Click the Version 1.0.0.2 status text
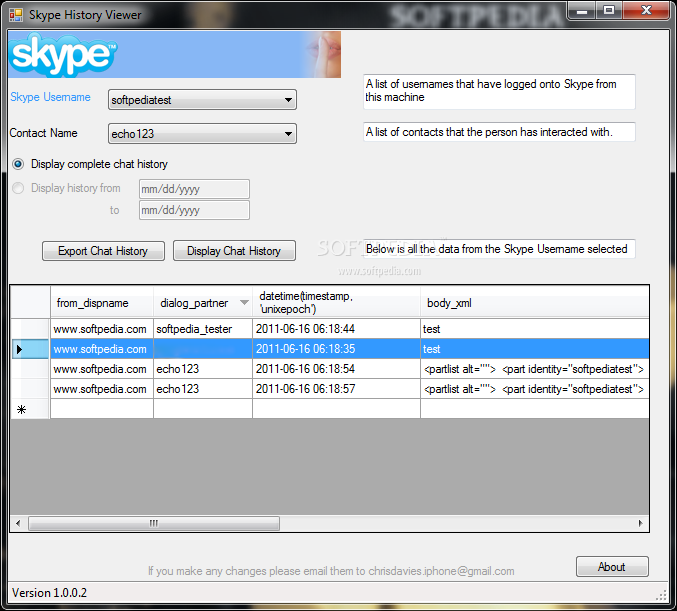The image size is (677, 611). 49,593
